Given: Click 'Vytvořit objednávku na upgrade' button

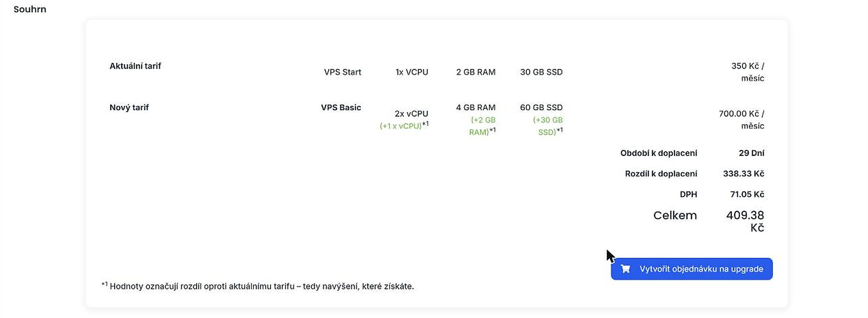Looking at the screenshot, I should tap(692, 269).
